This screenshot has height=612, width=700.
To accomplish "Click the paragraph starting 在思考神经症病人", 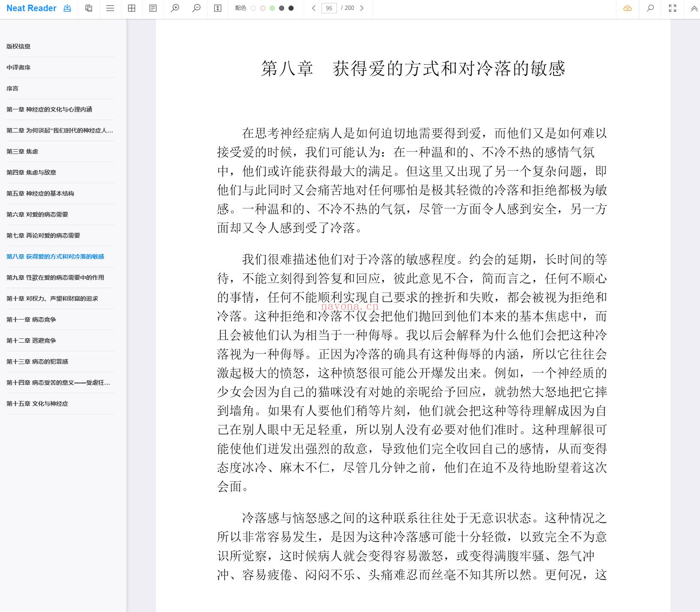I will 412,181.
